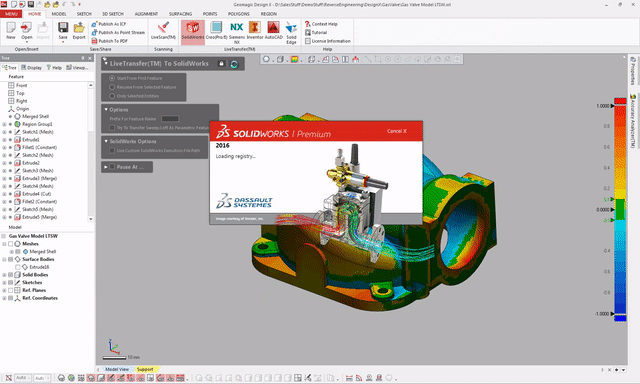Select Creo(Pro/E) LiveTransfer icon

[216, 30]
